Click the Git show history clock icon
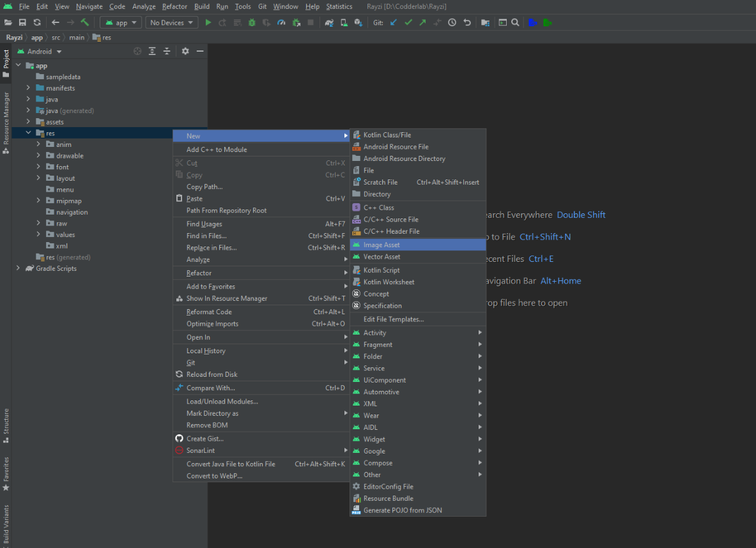The height and width of the screenshot is (548, 756). tap(452, 22)
